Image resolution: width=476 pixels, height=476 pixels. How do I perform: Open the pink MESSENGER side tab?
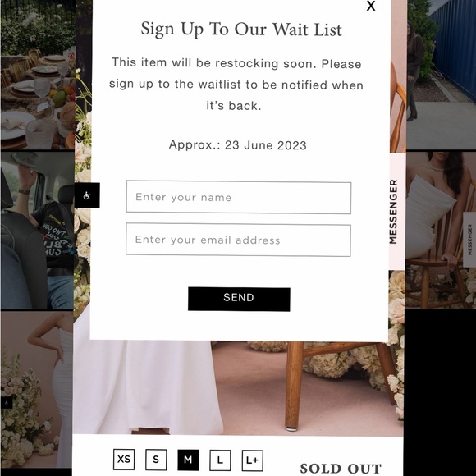pos(396,212)
